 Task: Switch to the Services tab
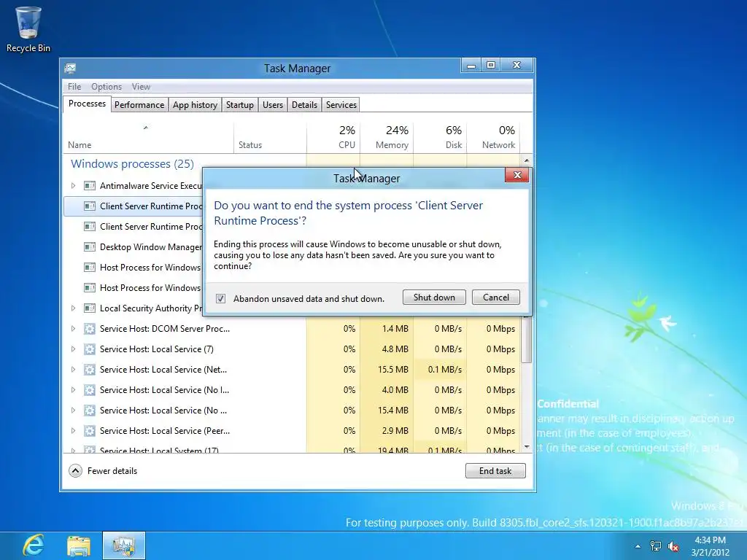pyautogui.click(x=341, y=105)
